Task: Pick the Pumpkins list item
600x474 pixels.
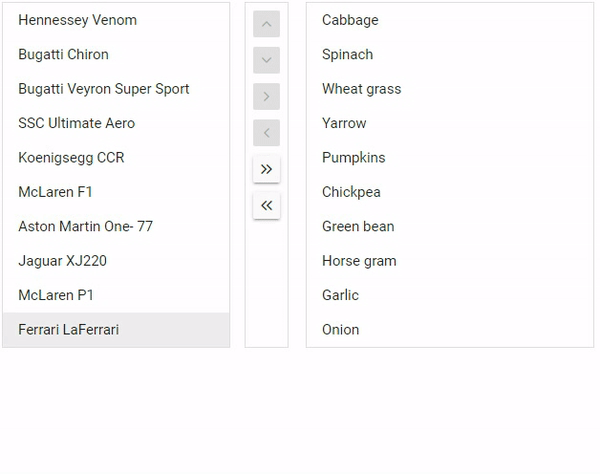Action: [x=354, y=158]
